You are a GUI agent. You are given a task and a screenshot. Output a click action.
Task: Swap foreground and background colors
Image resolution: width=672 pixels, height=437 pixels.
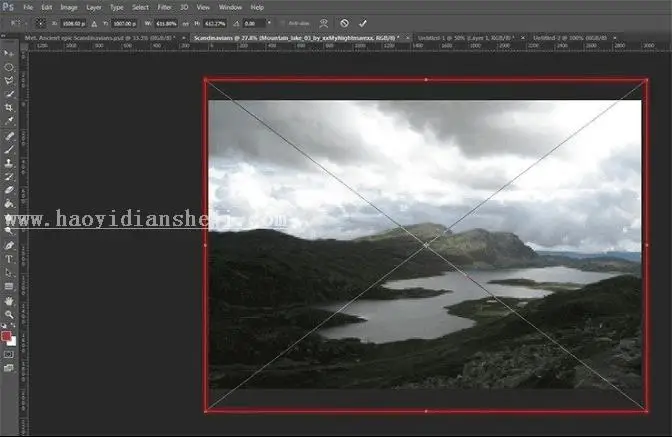(x=14, y=326)
